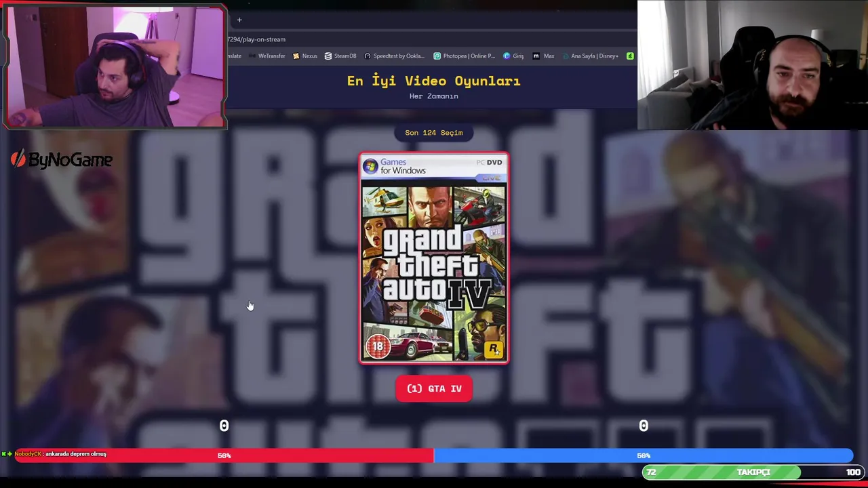Click the ByNoGame logo
Image resolution: width=868 pixels, height=488 pixels.
pos(62,160)
